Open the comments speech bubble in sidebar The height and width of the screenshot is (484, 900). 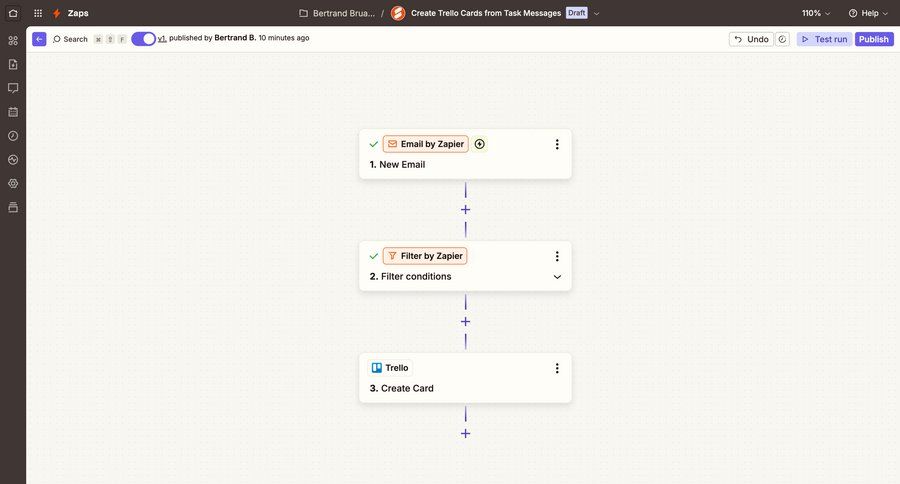pyautogui.click(x=13, y=88)
